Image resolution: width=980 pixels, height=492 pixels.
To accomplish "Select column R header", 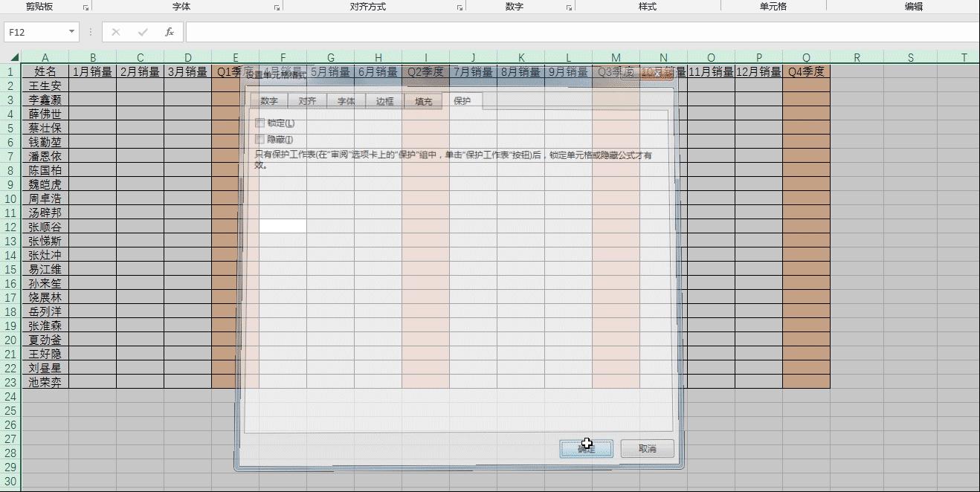I will pyautogui.click(x=857, y=57).
